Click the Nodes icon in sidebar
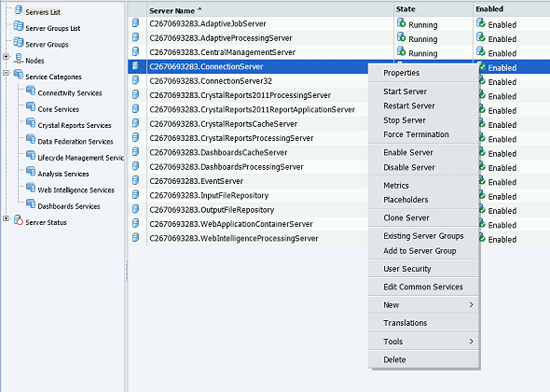Image resolution: width=550 pixels, height=392 pixels. click(x=18, y=59)
